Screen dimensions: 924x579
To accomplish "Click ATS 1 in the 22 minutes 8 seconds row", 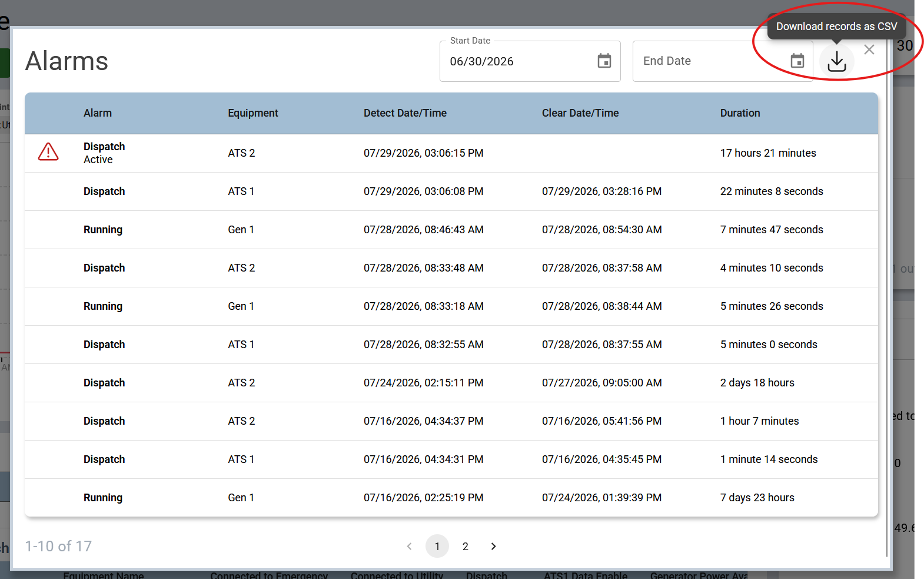I will [241, 191].
